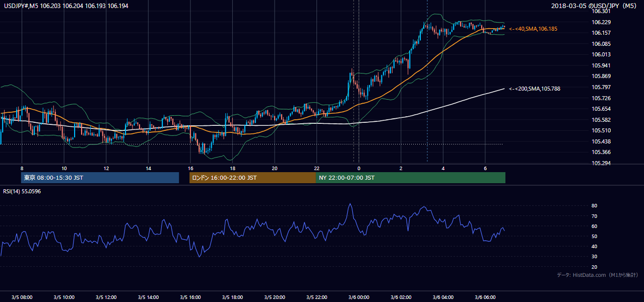The image size is (644, 302).
Task: Click the 3/6 02:00 bottom time label
Action: [401, 297]
